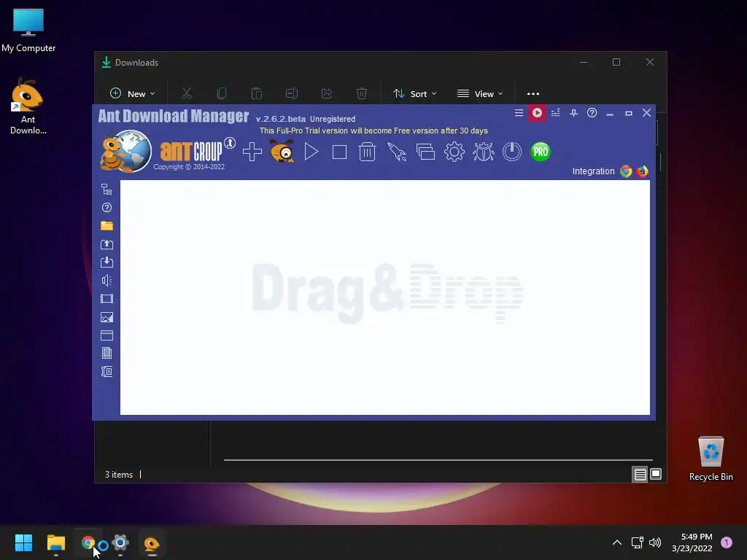Open the hamburger menu in Ant title bar
This screenshot has height=560, width=747.
pos(519,113)
